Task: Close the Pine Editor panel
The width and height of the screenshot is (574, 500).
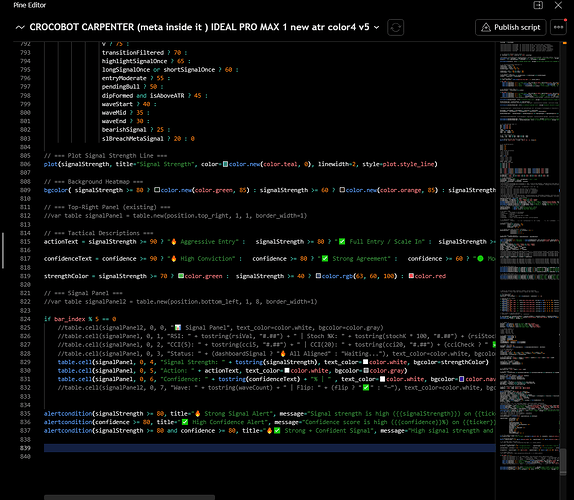Action: 558,5
